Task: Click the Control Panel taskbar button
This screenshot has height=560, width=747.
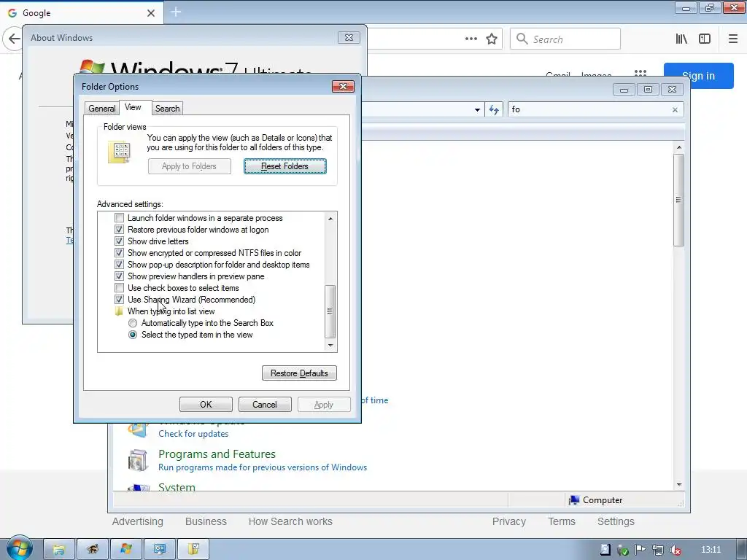Action: 160,549
